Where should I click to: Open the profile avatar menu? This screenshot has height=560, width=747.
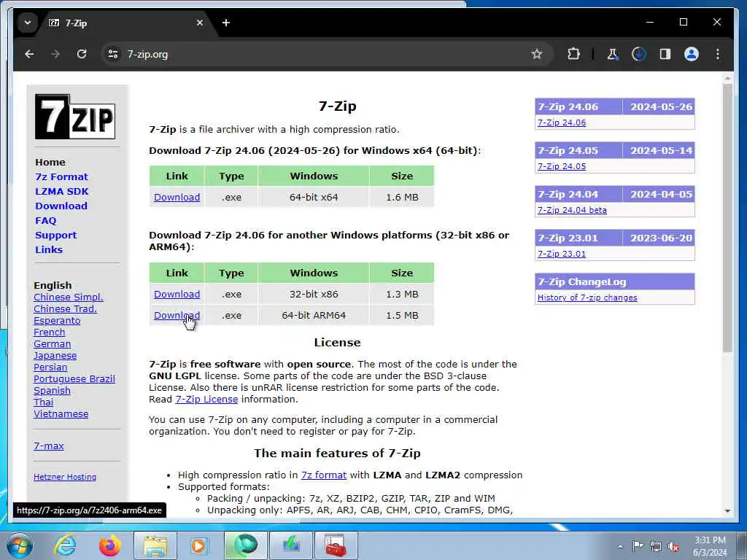tap(692, 54)
